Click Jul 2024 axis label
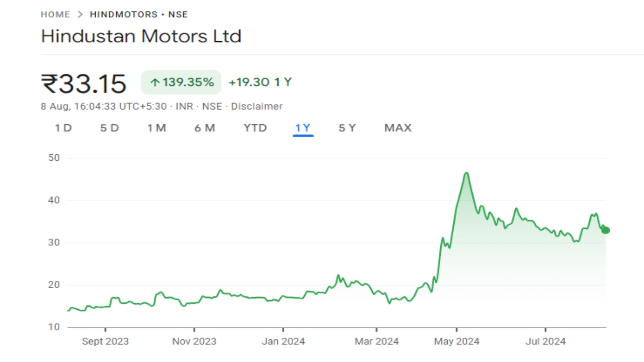644x362 pixels. 546,341
